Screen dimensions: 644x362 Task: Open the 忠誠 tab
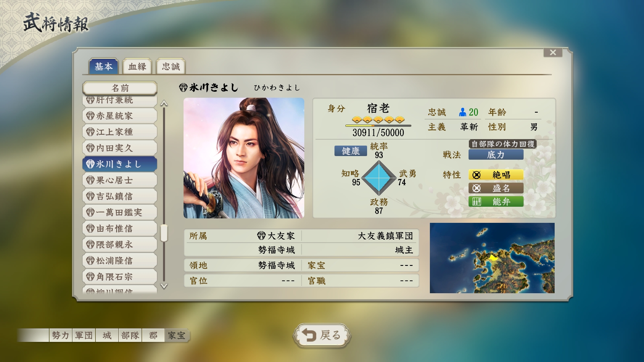pos(171,66)
